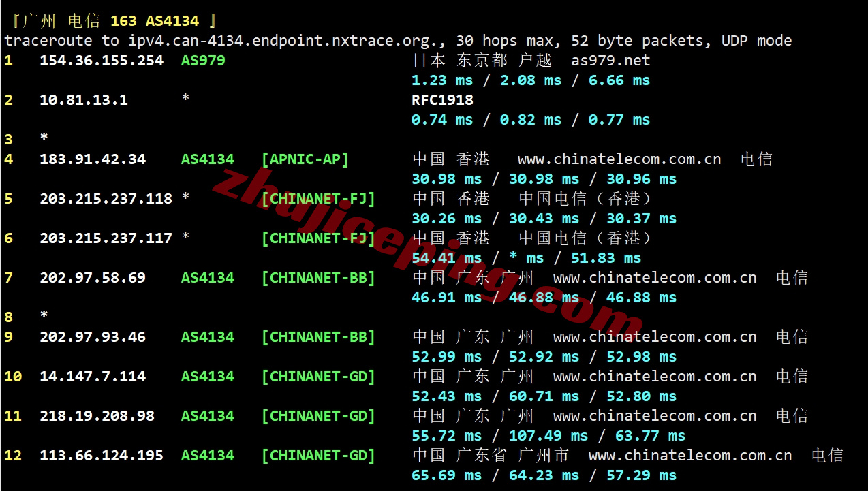The image size is (868, 491).
Task: Click latency '46.91 ms / 46.88 ms / 46.88 ms'
Action: 544,298
